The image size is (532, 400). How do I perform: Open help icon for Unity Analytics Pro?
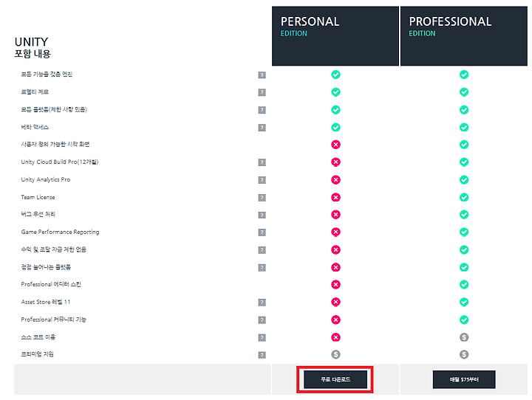pos(262,180)
